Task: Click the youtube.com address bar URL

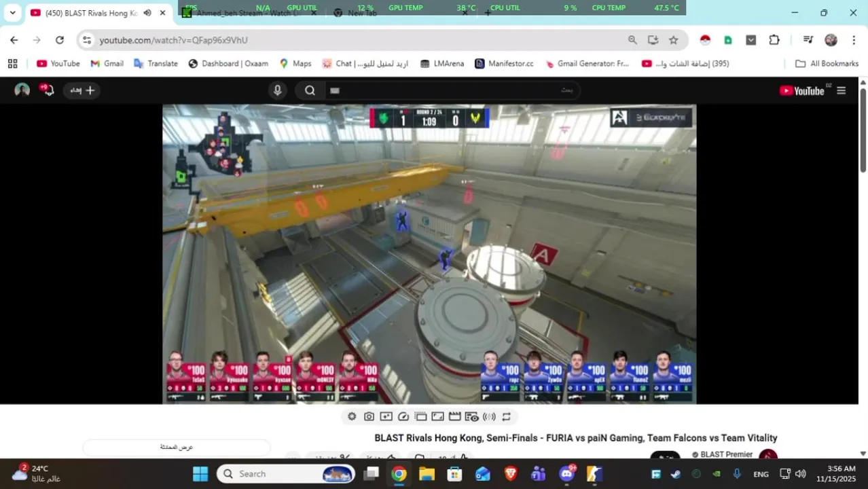Action: [173, 40]
